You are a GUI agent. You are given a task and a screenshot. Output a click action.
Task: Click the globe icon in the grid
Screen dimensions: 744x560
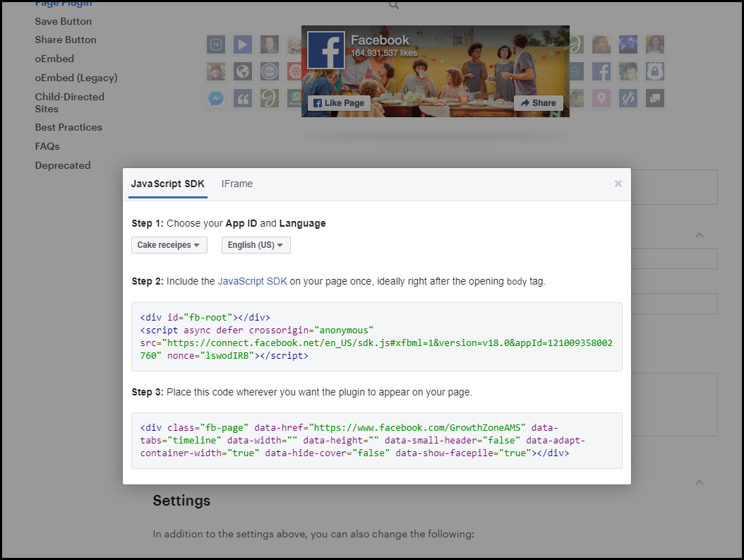[x=243, y=71]
